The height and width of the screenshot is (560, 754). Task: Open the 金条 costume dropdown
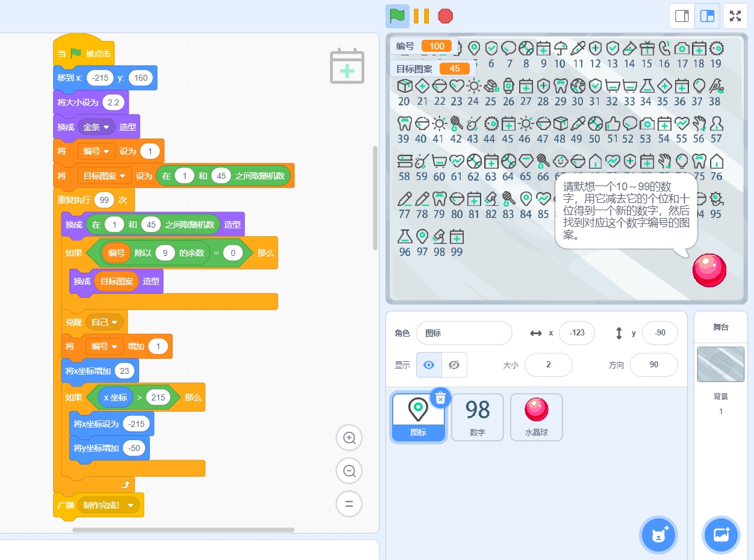coord(96,127)
